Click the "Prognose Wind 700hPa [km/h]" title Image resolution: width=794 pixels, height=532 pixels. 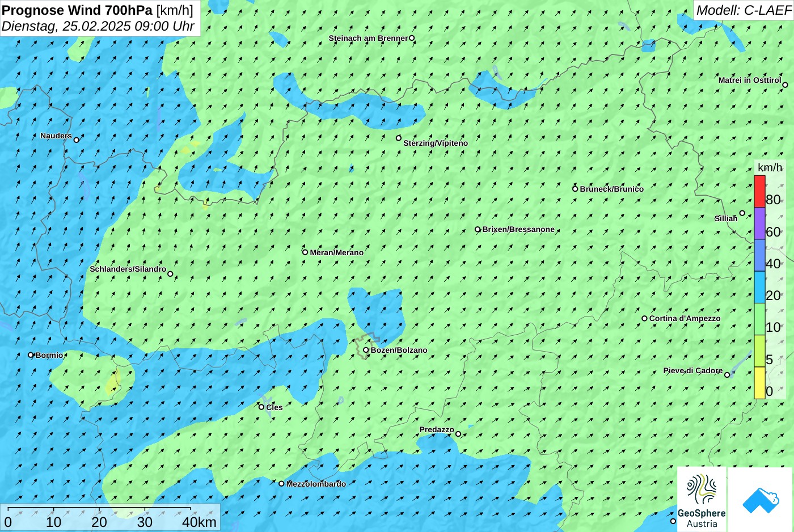[98, 10]
